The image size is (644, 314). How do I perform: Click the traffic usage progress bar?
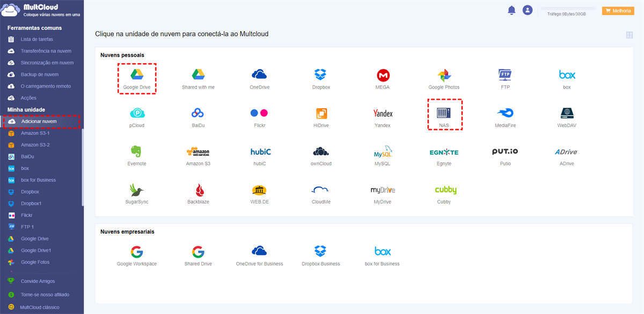[x=568, y=9]
